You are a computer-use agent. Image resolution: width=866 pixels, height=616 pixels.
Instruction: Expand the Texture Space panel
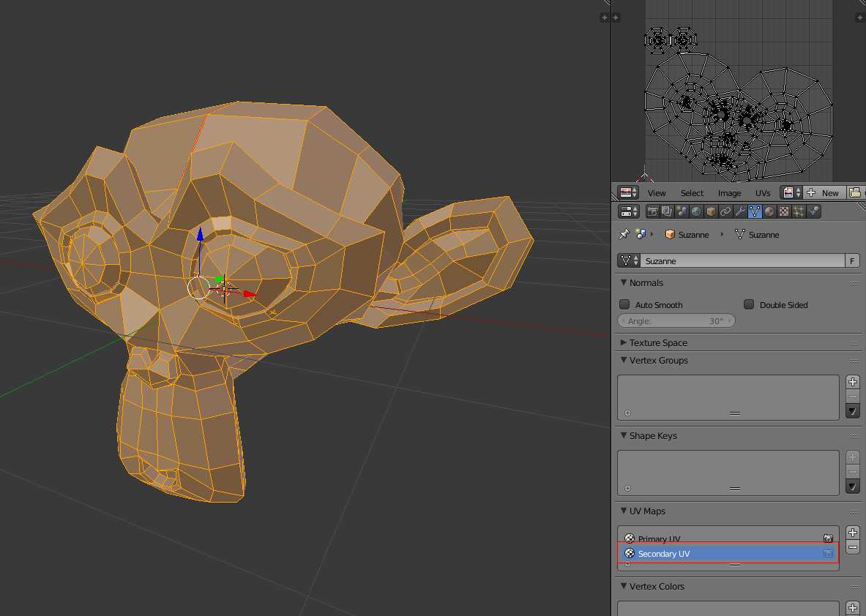(657, 342)
